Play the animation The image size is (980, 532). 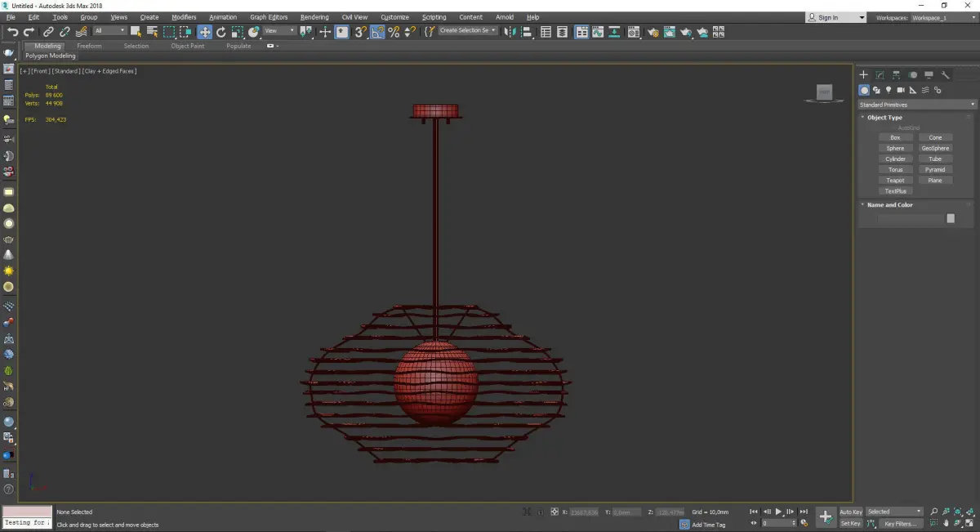pos(778,512)
